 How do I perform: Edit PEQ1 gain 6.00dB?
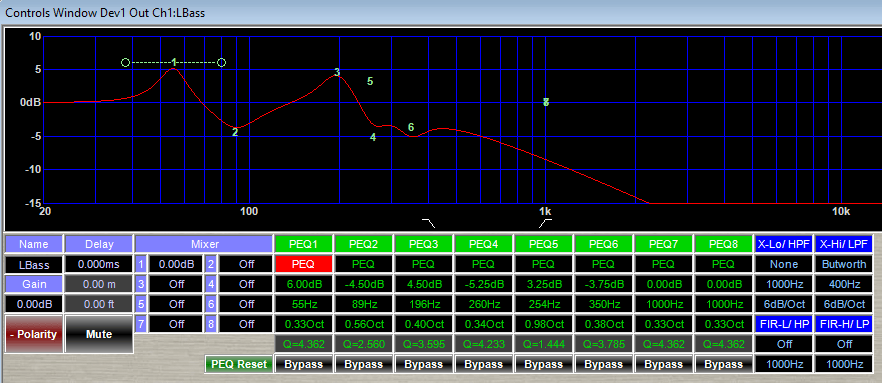pyautogui.click(x=303, y=284)
